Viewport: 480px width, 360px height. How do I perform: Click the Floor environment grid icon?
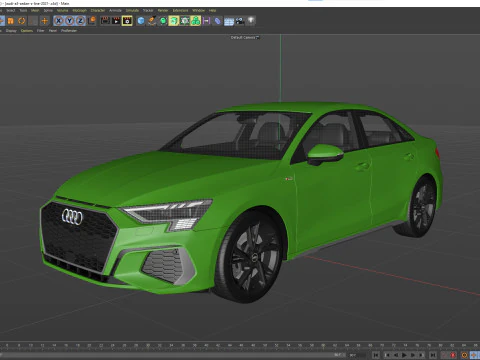pyautogui.click(x=229, y=22)
